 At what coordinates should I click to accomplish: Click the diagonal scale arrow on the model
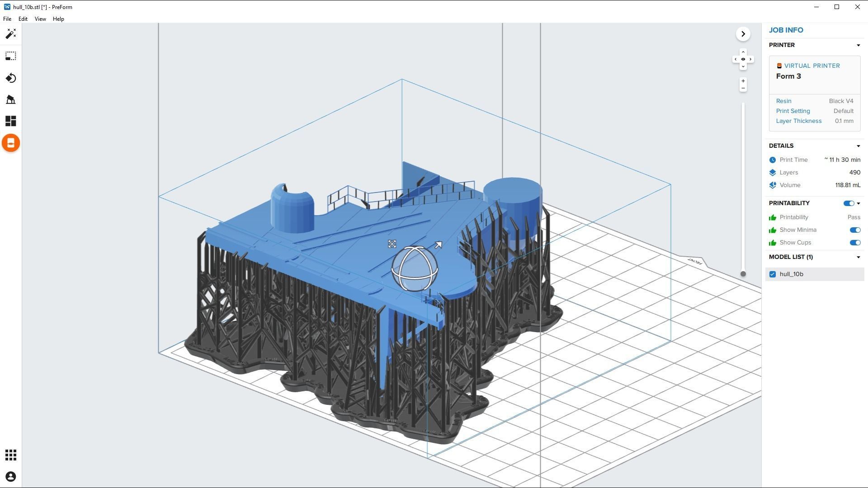[438, 245]
